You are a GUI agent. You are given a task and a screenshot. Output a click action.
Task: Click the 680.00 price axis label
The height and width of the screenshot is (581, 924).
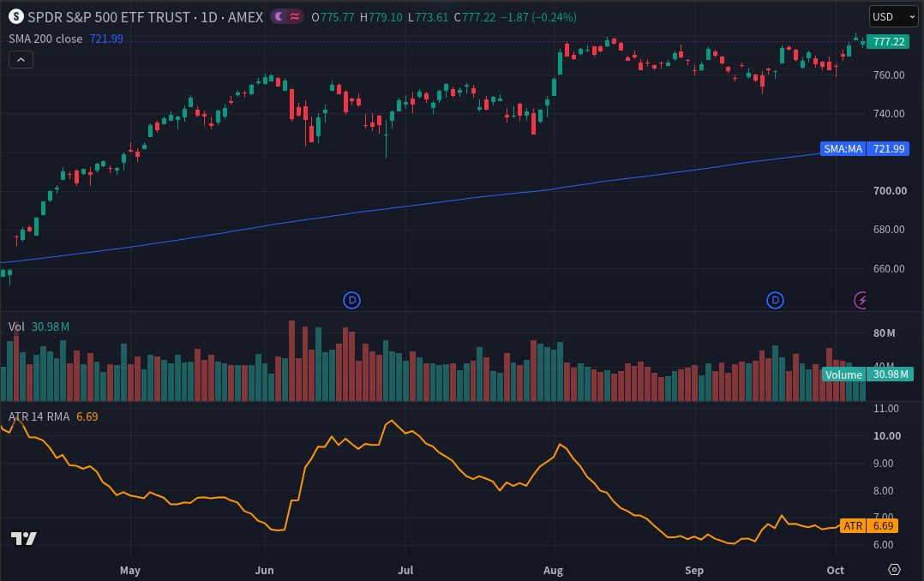coord(889,229)
